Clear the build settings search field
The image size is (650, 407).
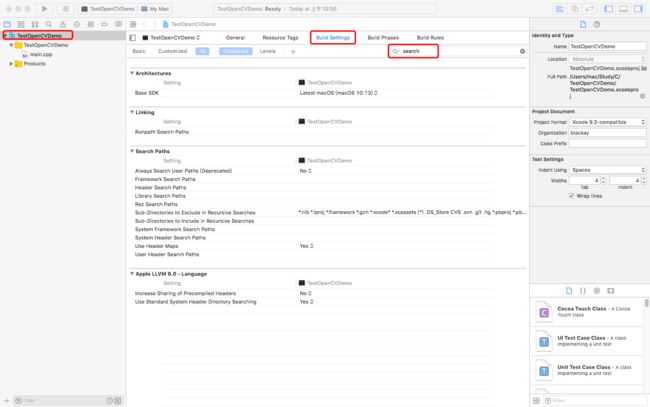(522, 51)
